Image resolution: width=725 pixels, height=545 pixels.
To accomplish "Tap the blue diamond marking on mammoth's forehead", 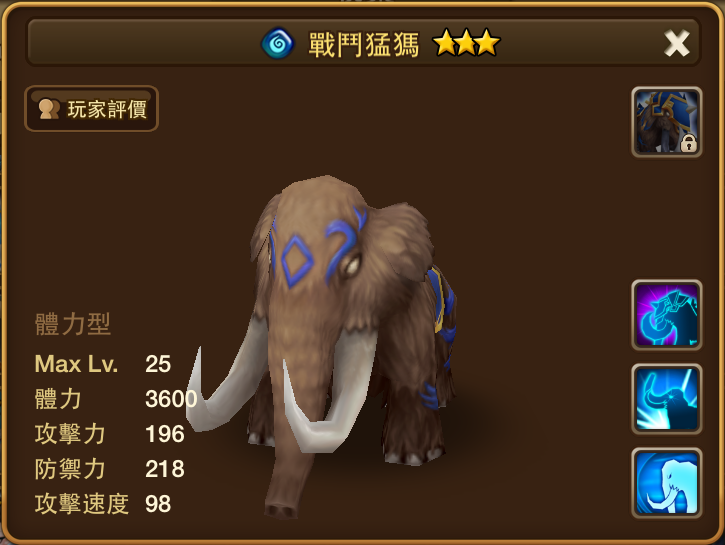I will 297,261.
